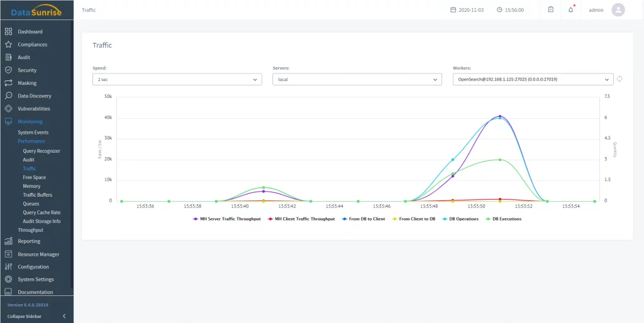Click the Compliances star icon
Screen dimensions: 644x323
(8, 45)
